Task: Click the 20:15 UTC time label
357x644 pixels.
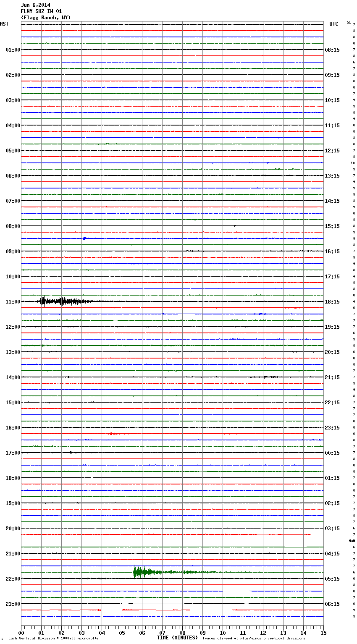Action: (x=332, y=352)
